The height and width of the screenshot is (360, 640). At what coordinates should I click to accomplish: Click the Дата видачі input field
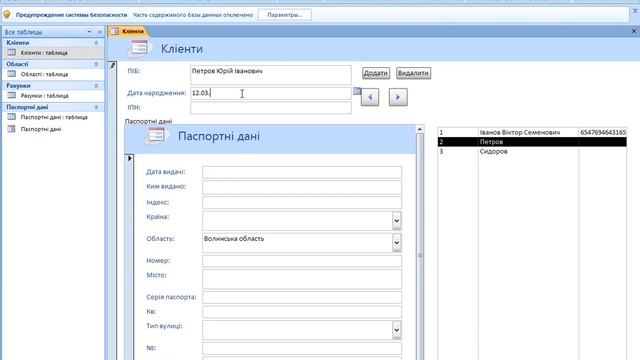coord(302,172)
